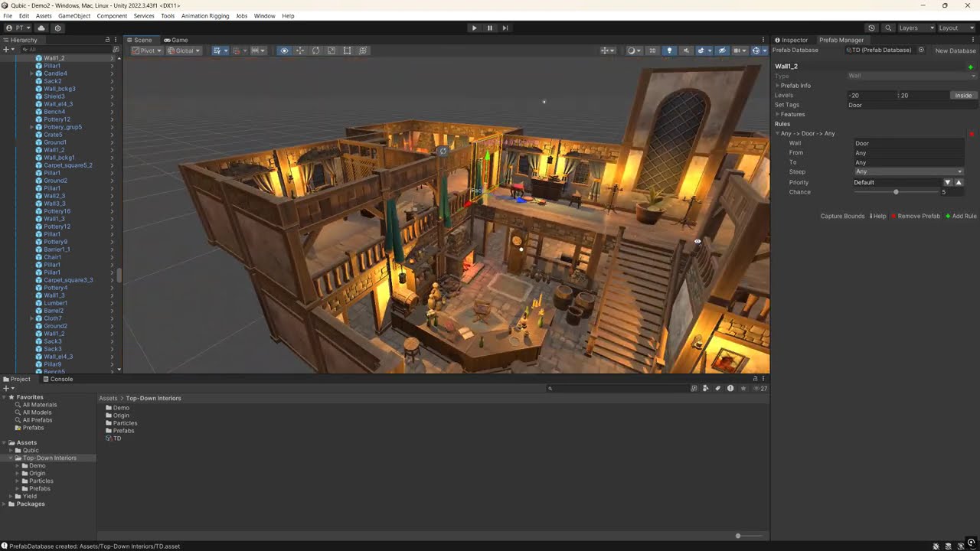The width and height of the screenshot is (980, 551).
Task: Open the Undo History icon near Layers
Action: 871,28
